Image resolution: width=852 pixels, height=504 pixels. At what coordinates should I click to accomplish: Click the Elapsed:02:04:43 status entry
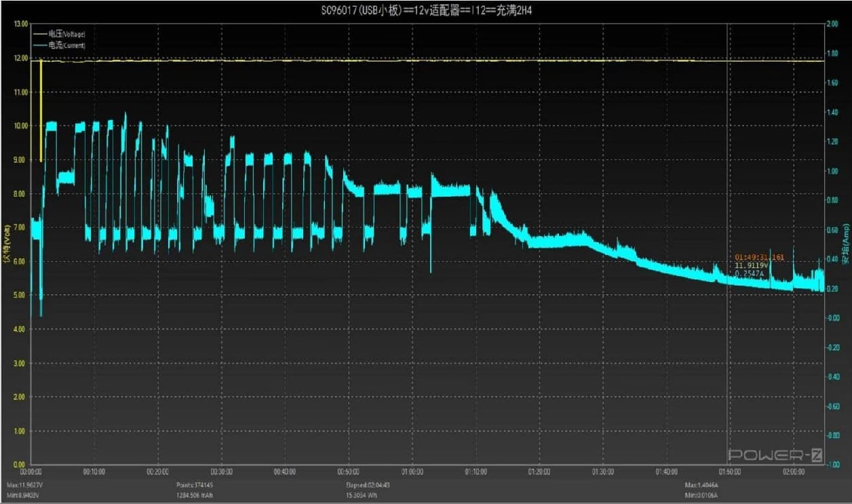[x=368, y=486]
